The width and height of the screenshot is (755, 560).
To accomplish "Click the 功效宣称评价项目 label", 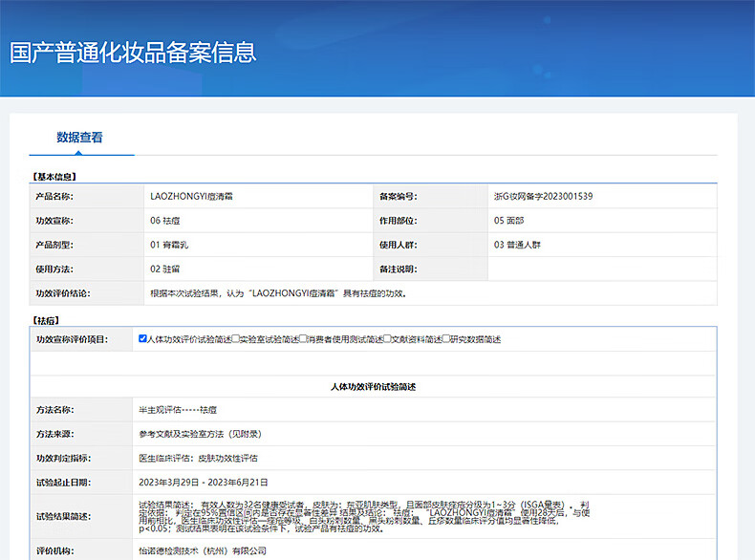I will click(73, 339).
